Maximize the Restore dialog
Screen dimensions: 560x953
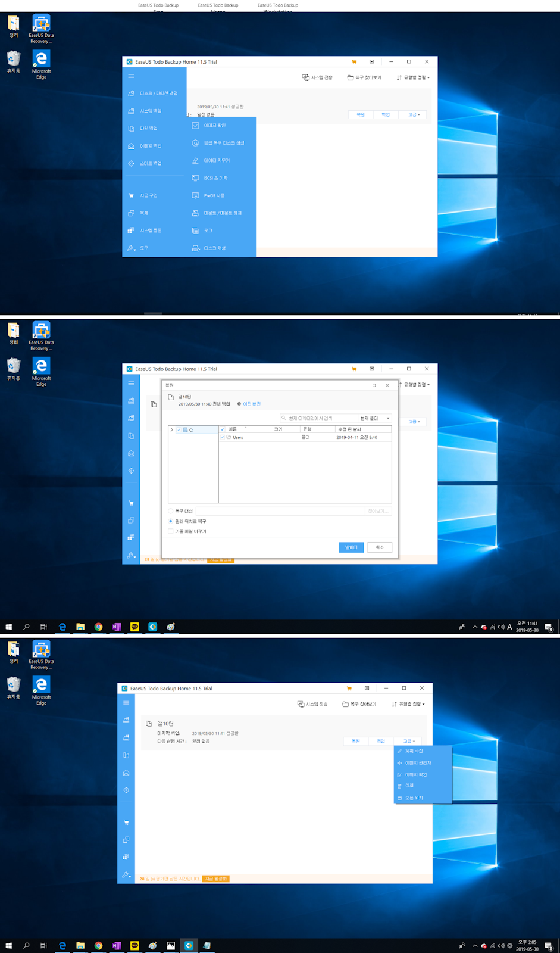[x=374, y=385]
